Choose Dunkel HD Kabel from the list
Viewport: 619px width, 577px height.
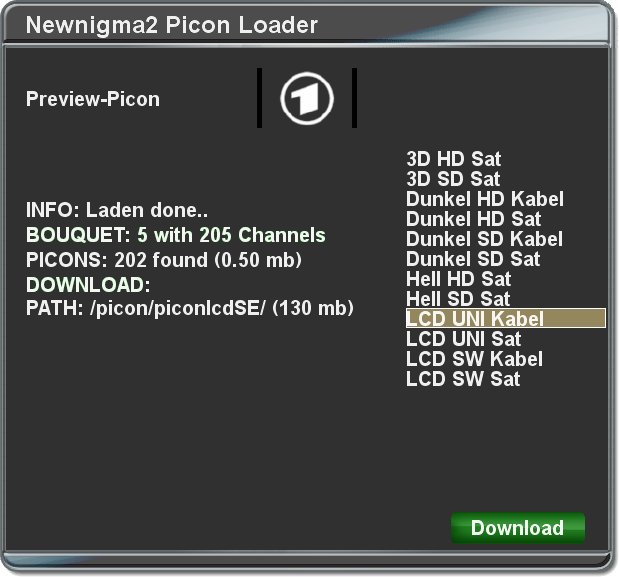(x=505, y=199)
